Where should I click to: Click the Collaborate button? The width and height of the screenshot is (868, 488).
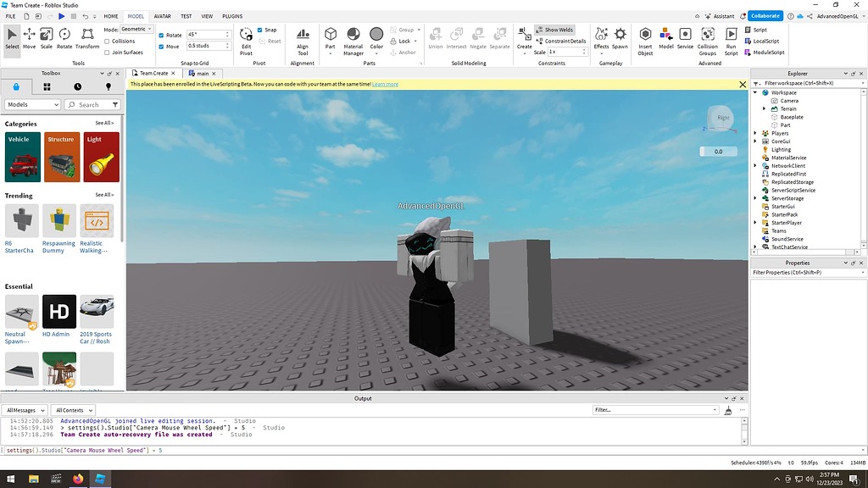click(764, 15)
